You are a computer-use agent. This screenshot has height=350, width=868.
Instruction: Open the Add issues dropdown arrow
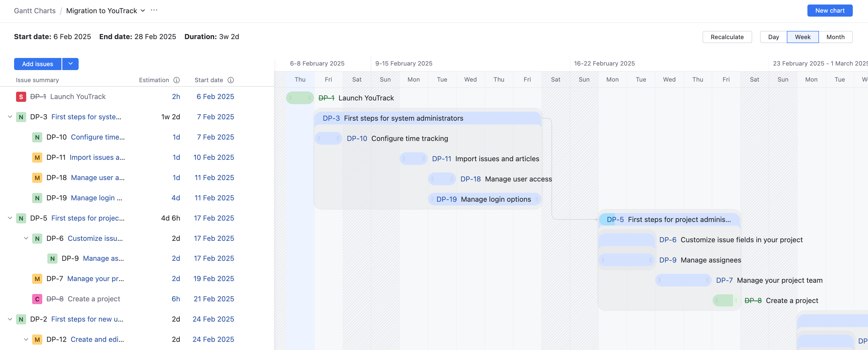tap(70, 64)
